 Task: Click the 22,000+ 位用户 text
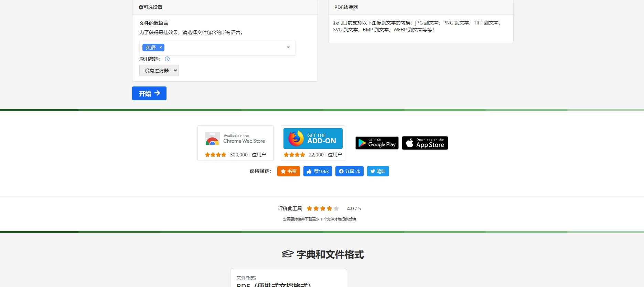[x=325, y=155]
